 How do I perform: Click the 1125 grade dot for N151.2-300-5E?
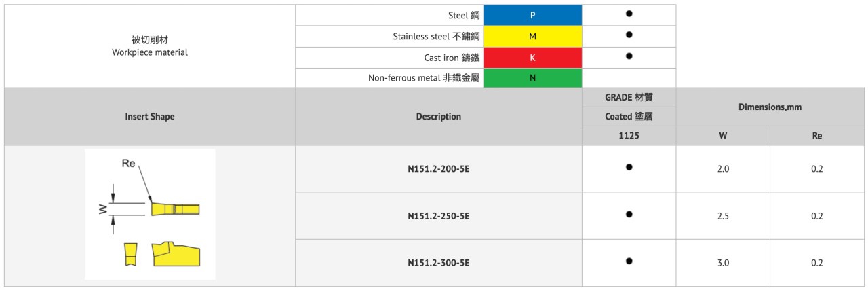point(629,261)
